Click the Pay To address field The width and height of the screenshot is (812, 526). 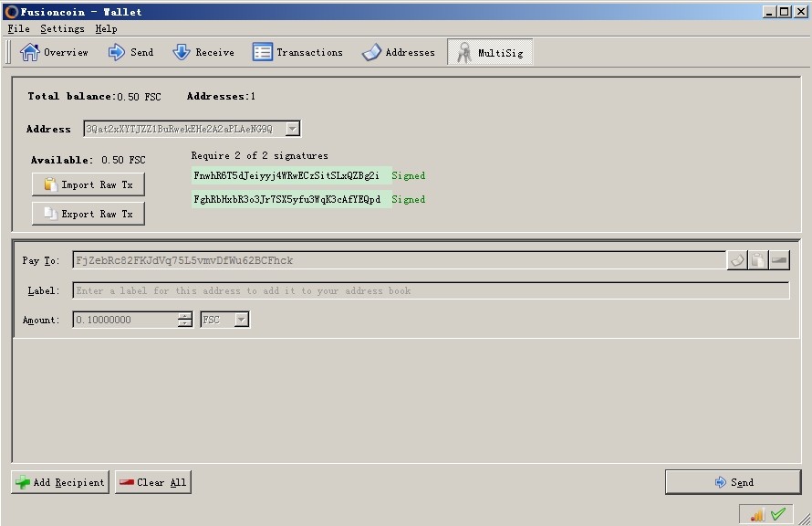coord(399,260)
